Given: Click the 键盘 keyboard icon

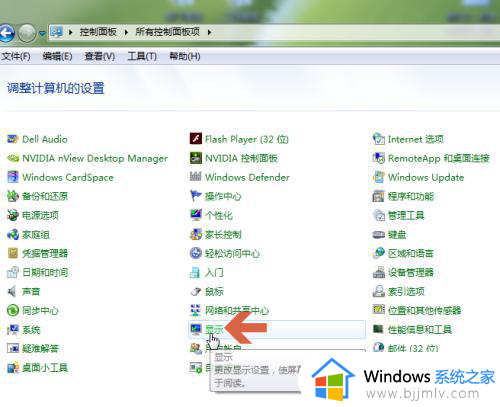Looking at the screenshot, I should click(378, 234).
